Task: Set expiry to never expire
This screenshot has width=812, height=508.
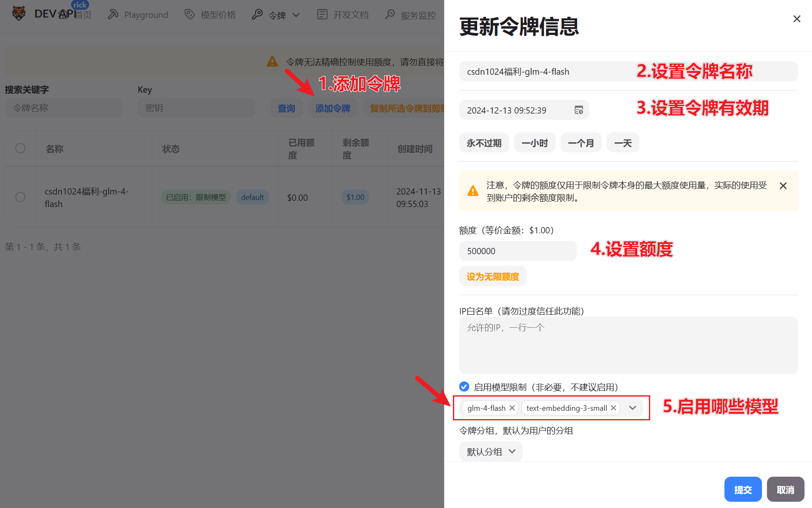Action: (484, 143)
